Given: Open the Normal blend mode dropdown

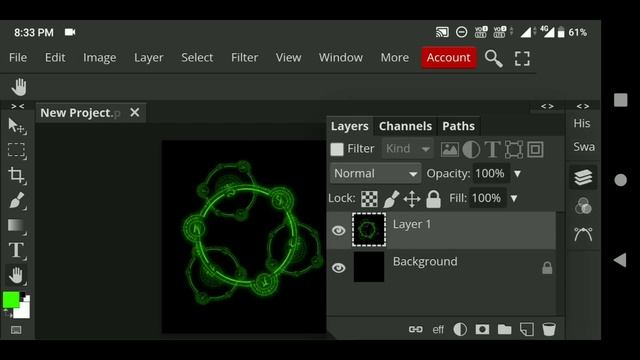Looking at the screenshot, I should [375, 173].
